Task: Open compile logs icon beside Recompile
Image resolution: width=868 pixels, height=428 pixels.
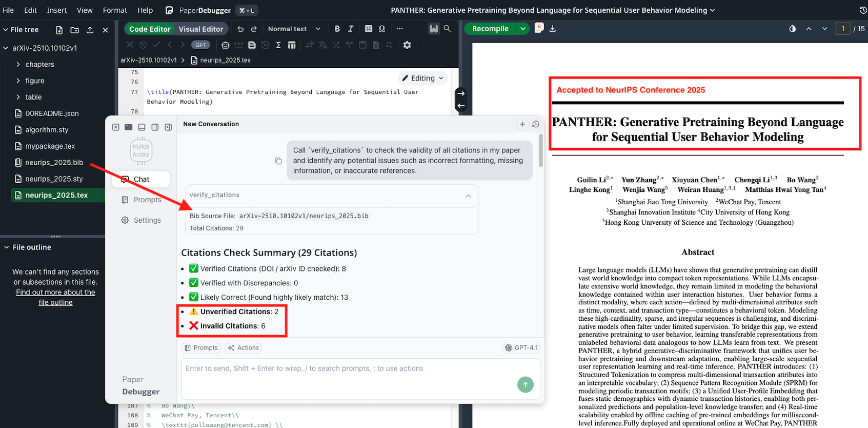Action: click(x=539, y=28)
